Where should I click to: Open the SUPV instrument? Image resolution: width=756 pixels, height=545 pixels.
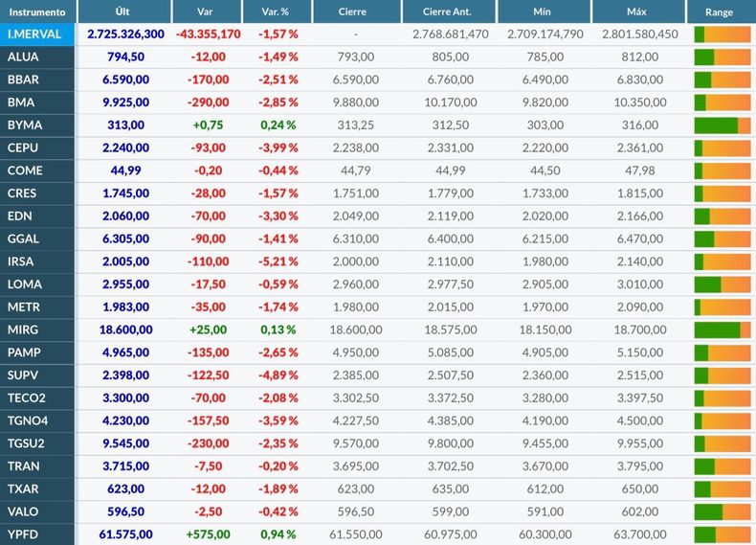[x=37, y=375]
